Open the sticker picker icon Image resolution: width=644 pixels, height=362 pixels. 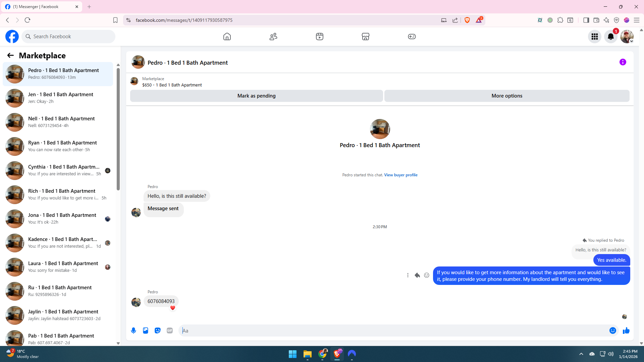pos(158,330)
